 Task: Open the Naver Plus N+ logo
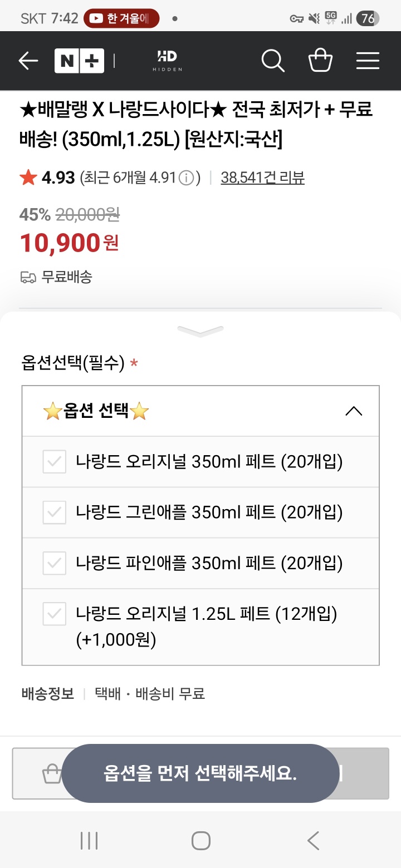[79, 61]
